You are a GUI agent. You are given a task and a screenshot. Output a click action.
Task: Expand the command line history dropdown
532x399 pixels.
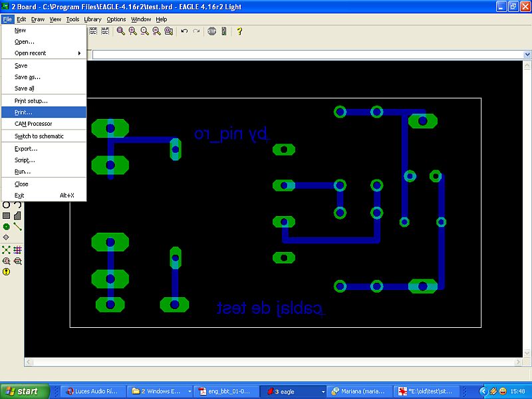pyautogui.click(x=527, y=55)
